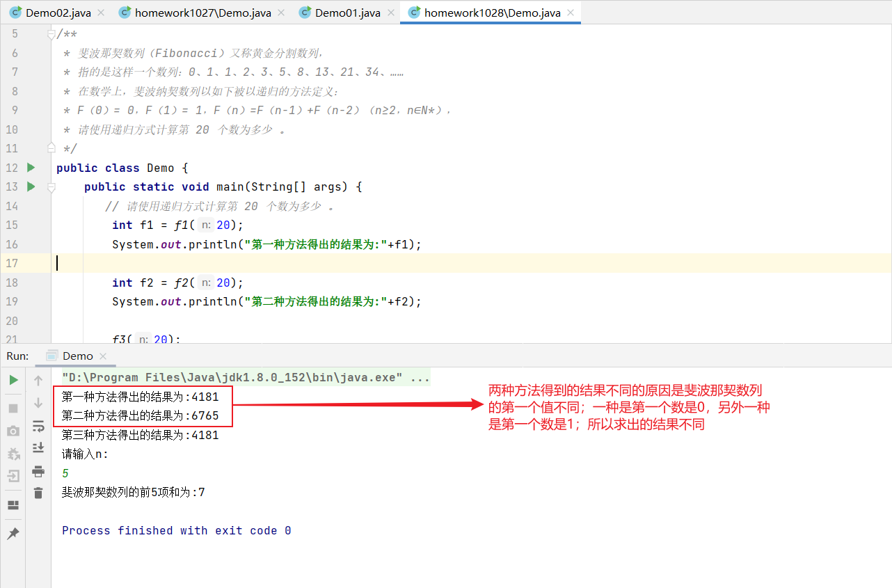Screen dimensions: 892x588
Task: Open the homework1027\Demo.java tab
Action: (202, 12)
